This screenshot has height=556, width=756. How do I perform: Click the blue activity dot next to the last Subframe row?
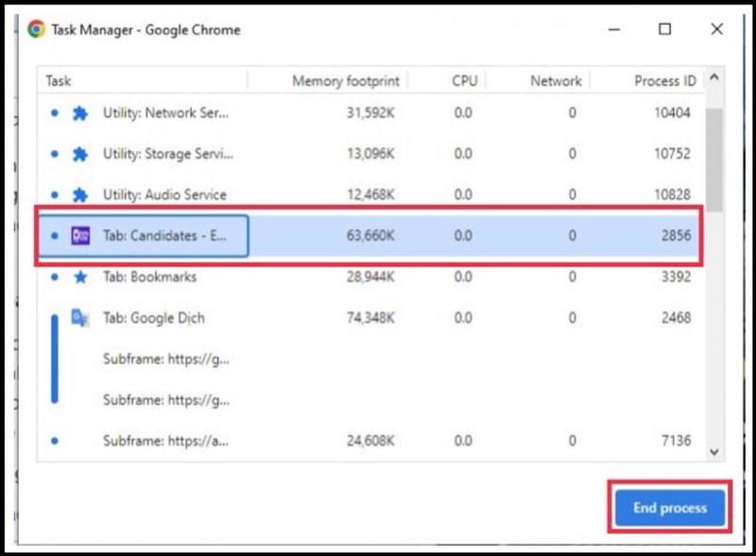click(54, 441)
